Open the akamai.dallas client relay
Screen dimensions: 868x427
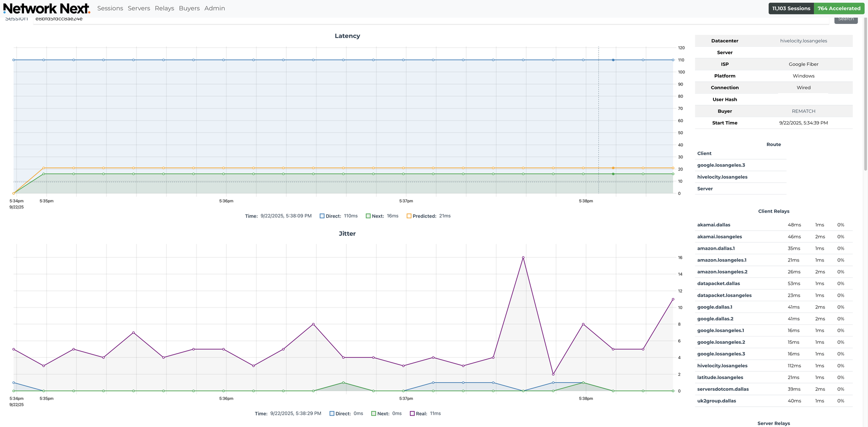[x=714, y=225]
